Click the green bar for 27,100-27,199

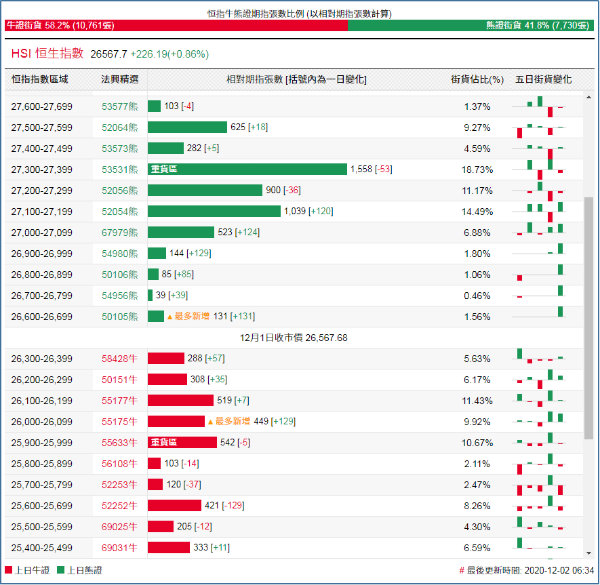[x=214, y=211]
